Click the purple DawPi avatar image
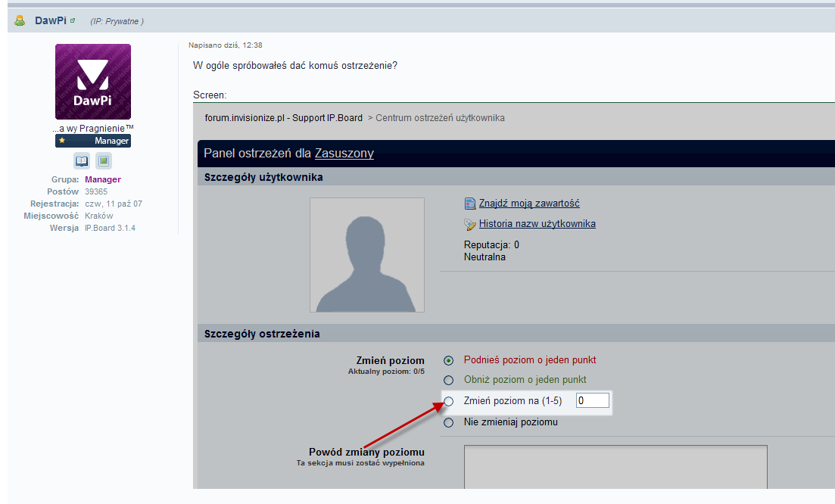The image size is (835, 504). click(93, 82)
